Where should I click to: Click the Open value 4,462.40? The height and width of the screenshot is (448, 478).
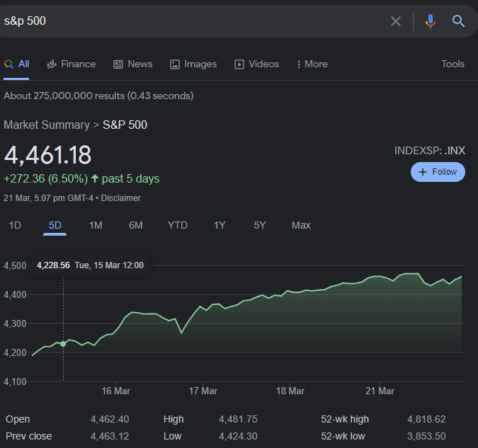(x=110, y=420)
